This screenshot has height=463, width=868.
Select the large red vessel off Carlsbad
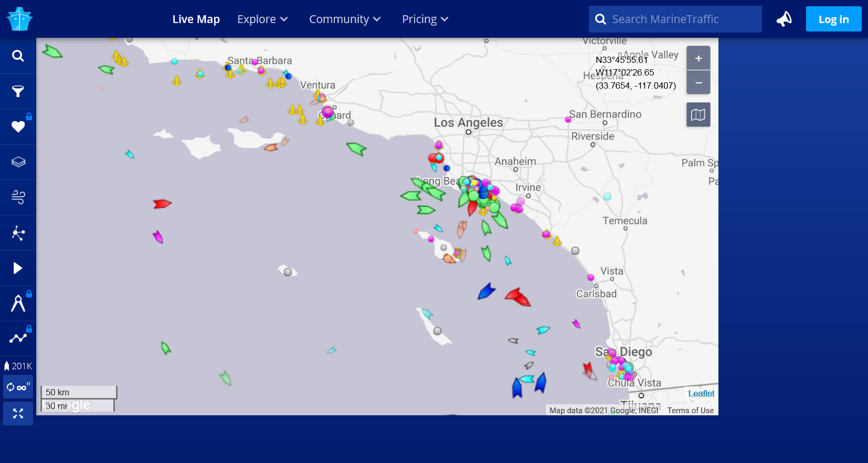point(518,297)
